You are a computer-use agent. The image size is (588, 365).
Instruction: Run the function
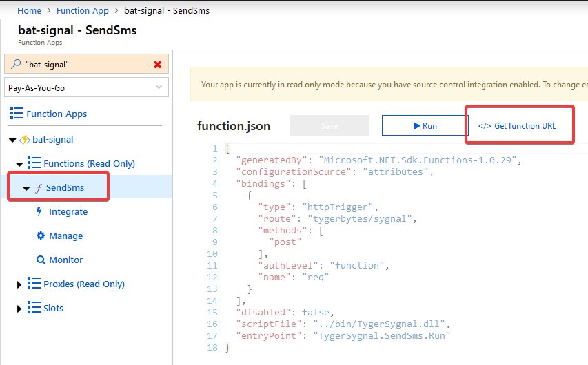click(x=425, y=125)
